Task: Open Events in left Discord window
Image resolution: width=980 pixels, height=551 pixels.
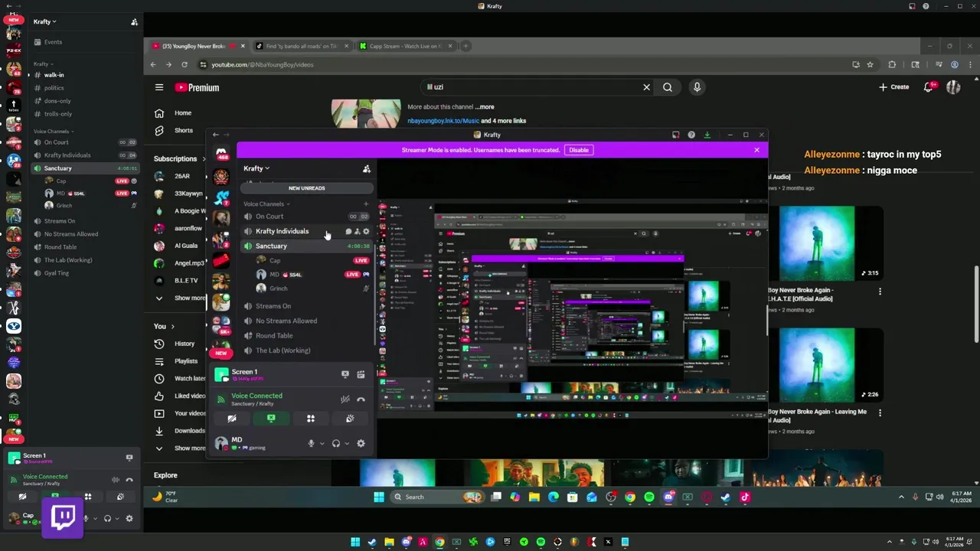Action: [84, 42]
